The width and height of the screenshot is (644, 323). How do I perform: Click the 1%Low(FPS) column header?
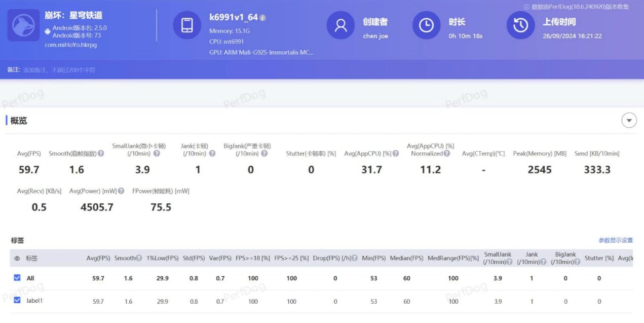[x=163, y=258]
